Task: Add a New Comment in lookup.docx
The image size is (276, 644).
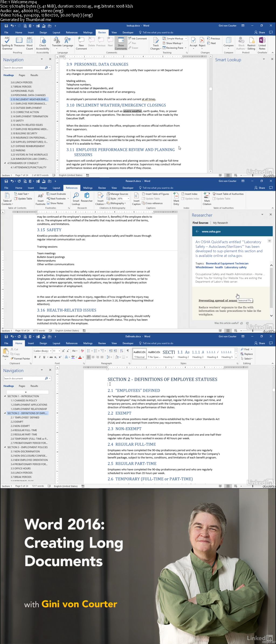Action: pyautogui.click(x=81, y=43)
